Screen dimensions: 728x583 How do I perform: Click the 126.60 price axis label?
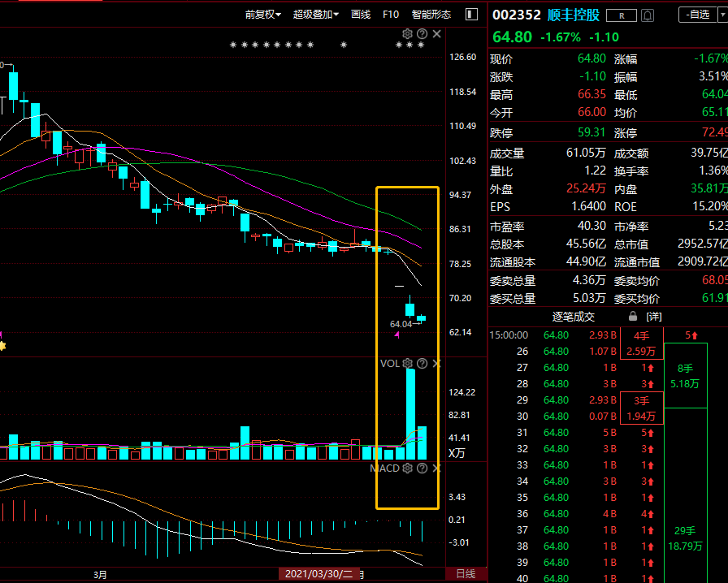[x=462, y=57]
